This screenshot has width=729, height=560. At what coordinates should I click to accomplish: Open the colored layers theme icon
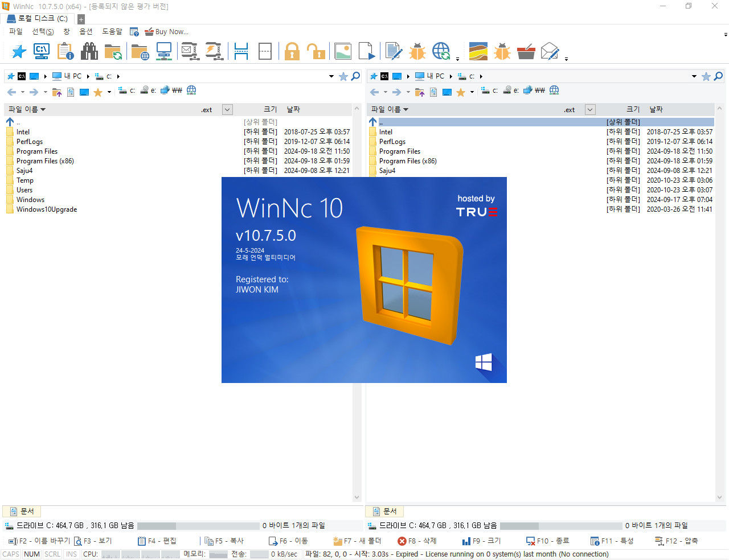click(x=478, y=52)
